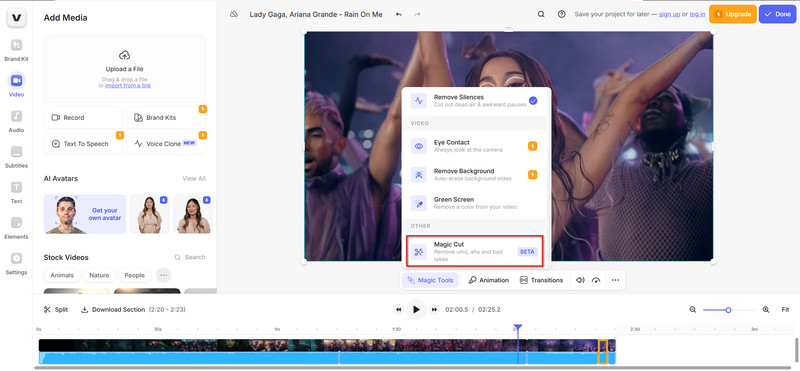Select Eye Contact magic tool
800x371 pixels.
[474, 146]
